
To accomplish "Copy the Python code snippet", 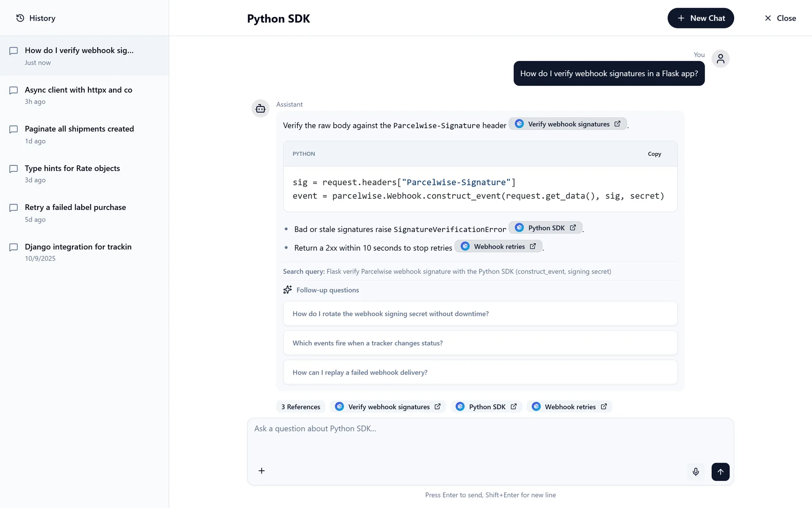I will pyautogui.click(x=654, y=154).
